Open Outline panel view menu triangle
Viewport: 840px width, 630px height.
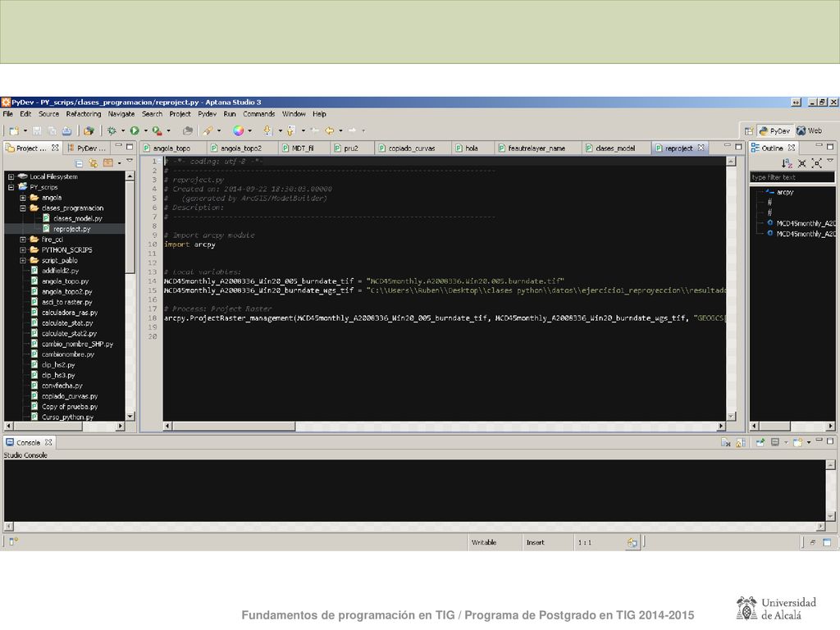pos(830,161)
